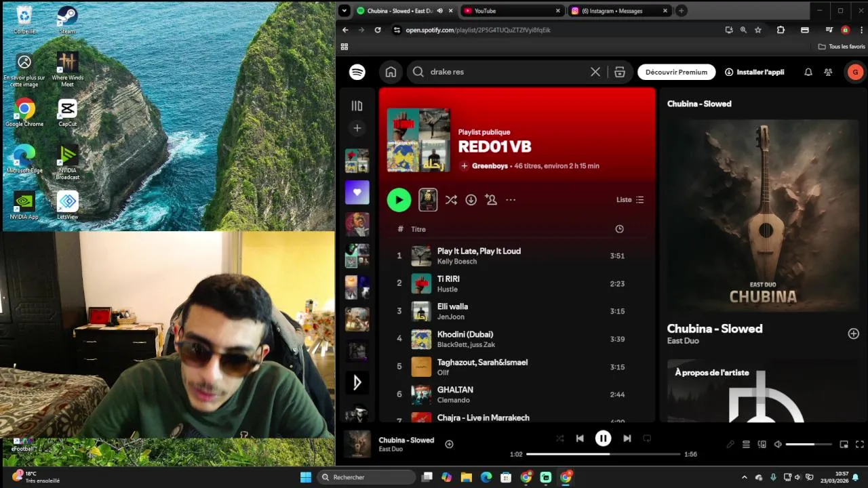Click the Rechercher taskbar search box
This screenshot has height=488, width=868.
[x=366, y=477]
